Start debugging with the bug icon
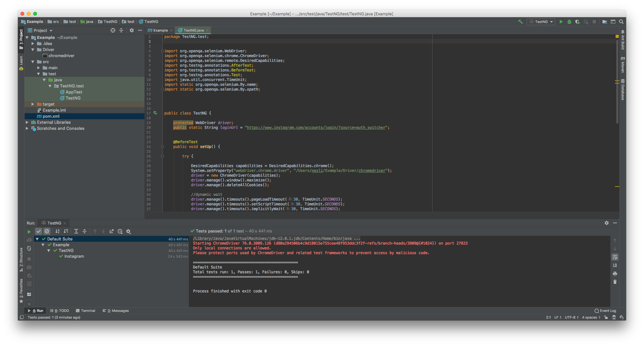644x346 pixels. click(x=569, y=21)
